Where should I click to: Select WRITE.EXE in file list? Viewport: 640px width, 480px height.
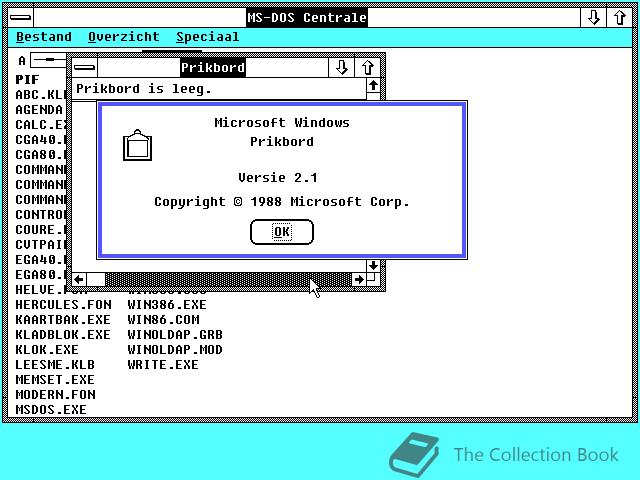[163, 364]
